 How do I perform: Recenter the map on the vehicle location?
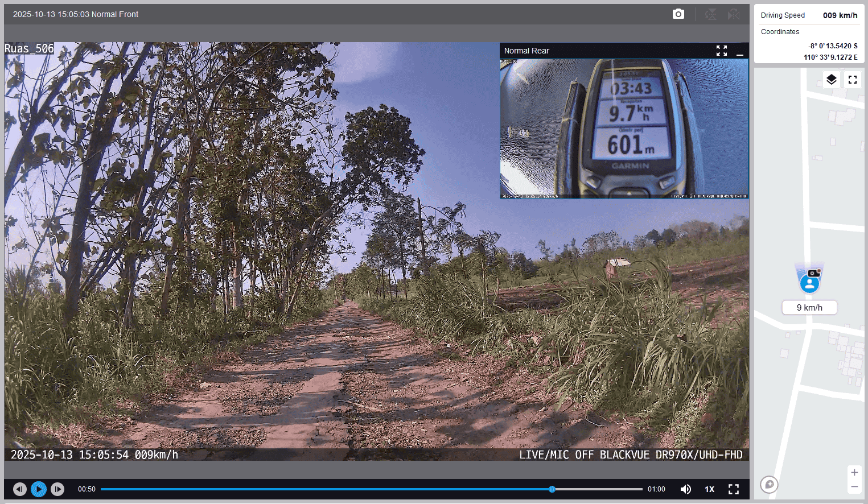pos(769,485)
